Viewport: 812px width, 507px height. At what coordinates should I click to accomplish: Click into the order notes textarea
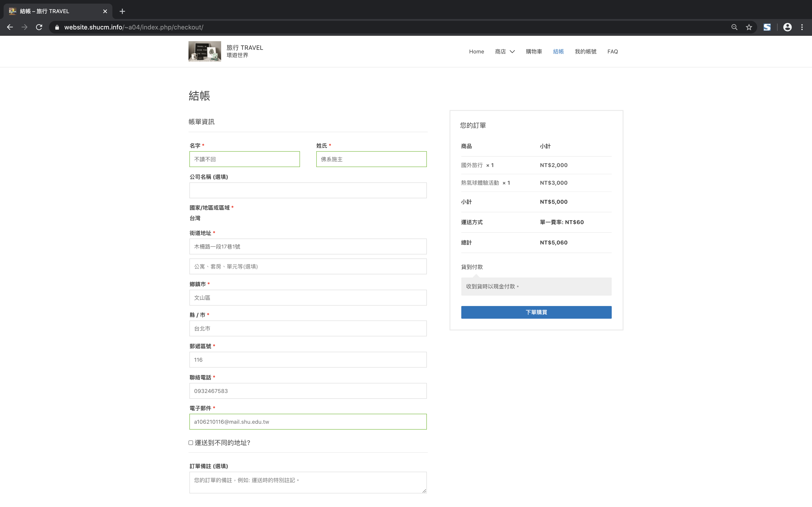(308, 482)
